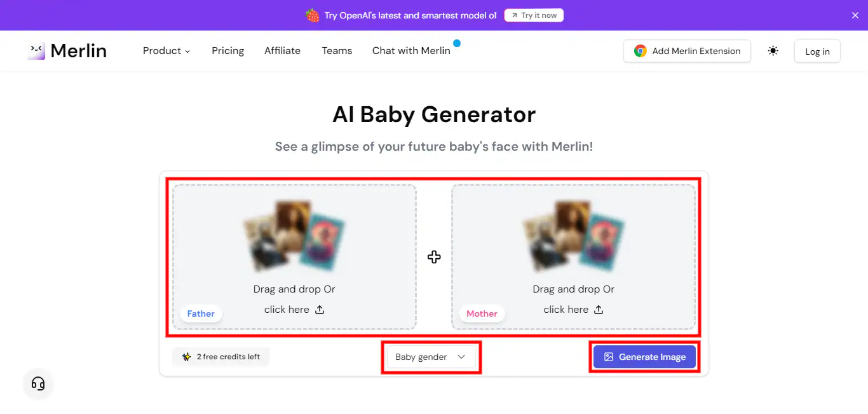The height and width of the screenshot is (414, 868).
Task: Expand the Product menu
Action: (166, 51)
